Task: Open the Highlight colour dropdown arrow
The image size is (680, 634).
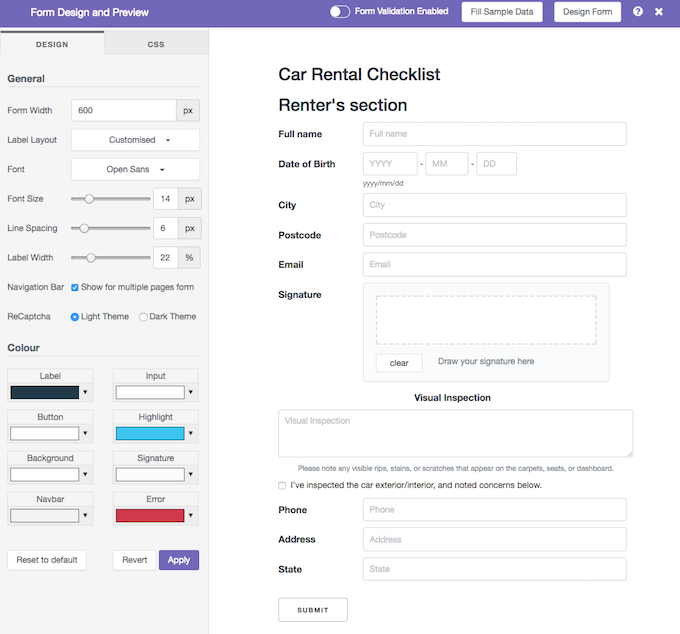Action: point(191,434)
